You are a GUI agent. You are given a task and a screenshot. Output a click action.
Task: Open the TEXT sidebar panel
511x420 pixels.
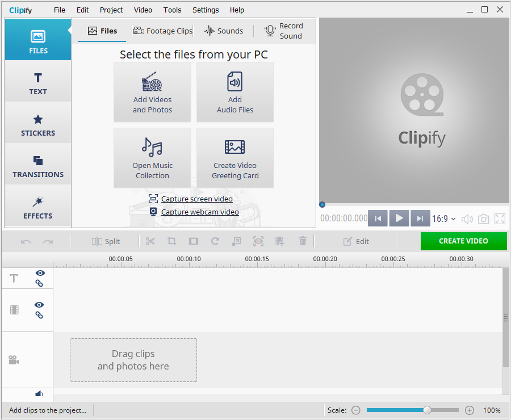[x=38, y=82]
